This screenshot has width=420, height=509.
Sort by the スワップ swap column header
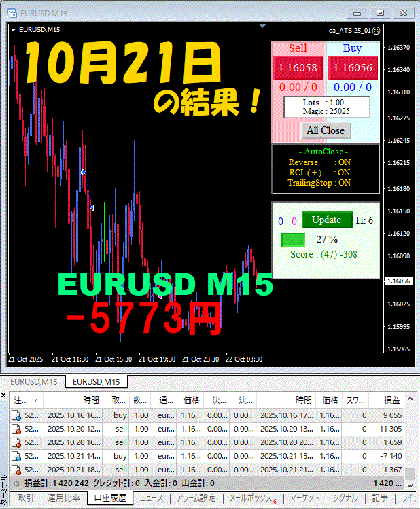[355, 400]
